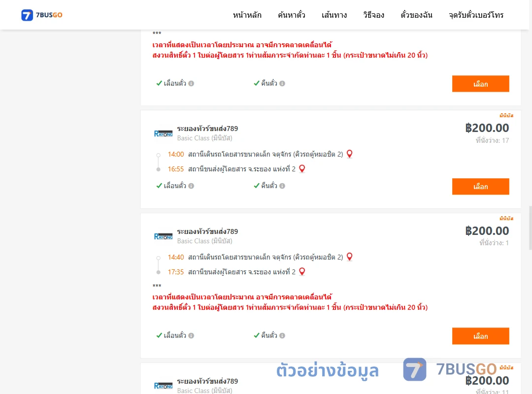The image size is (532, 394).
Task: Click info icon beside เลื่อนตั๋ว for 14:00 trip
Action: (x=191, y=186)
